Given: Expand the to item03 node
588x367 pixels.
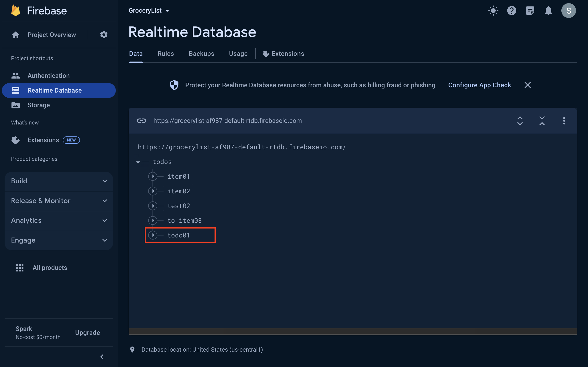Looking at the screenshot, I should tap(153, 221).
